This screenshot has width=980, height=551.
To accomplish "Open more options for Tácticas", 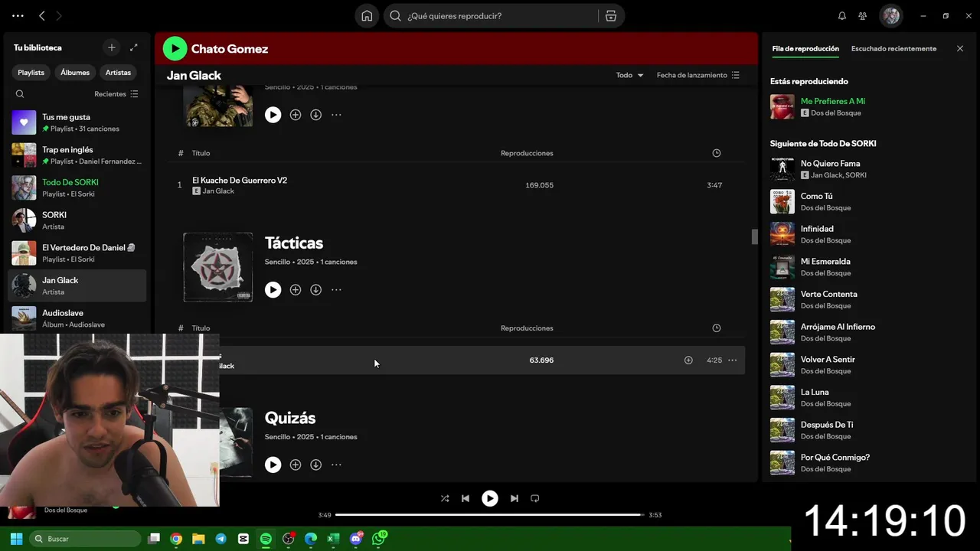I will tap(336, 290).
